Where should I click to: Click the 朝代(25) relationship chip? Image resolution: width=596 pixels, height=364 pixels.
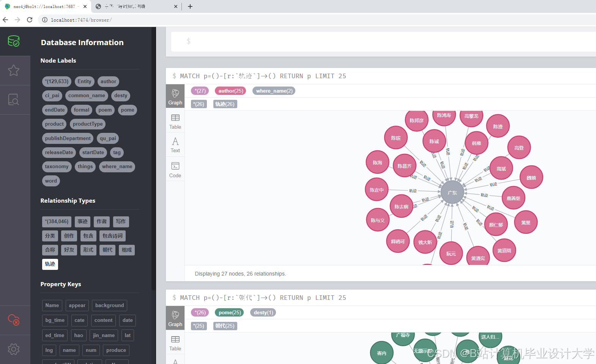(225, 326)
